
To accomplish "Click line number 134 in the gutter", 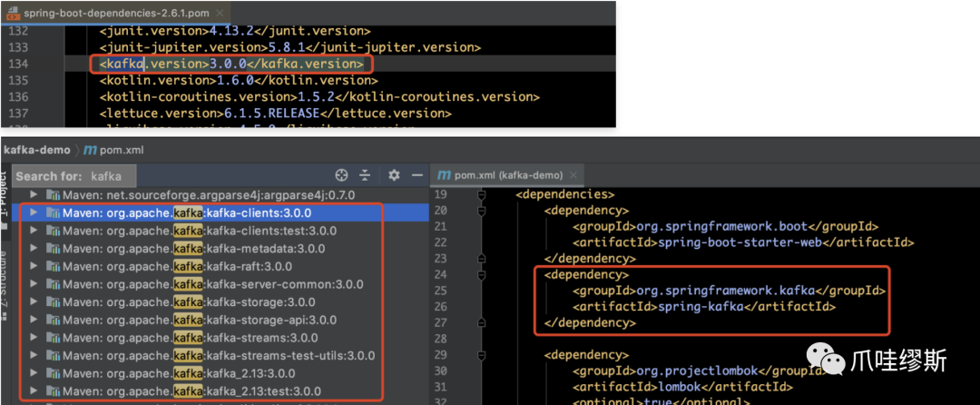I will click(x=16, y=64).
